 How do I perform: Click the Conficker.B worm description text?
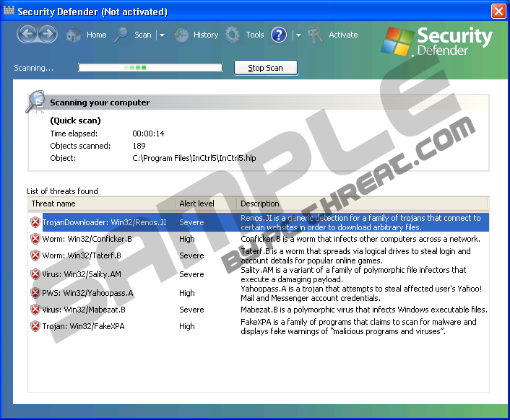pyautogui.click(x=360, y=239)
